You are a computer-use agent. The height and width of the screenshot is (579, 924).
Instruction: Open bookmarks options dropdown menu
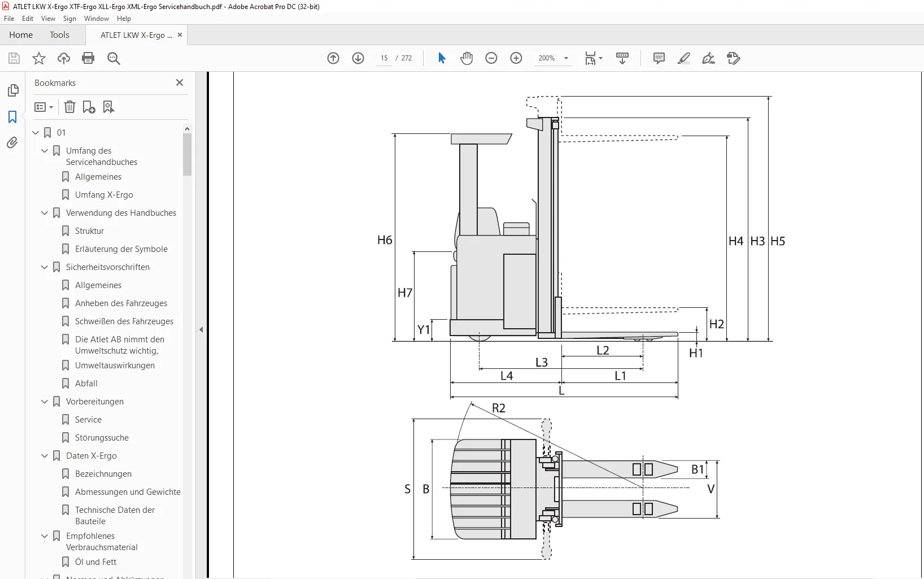click(43, 107)
